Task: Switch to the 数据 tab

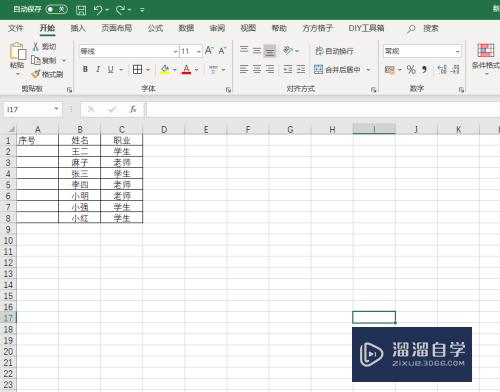Action: (186, 28)
